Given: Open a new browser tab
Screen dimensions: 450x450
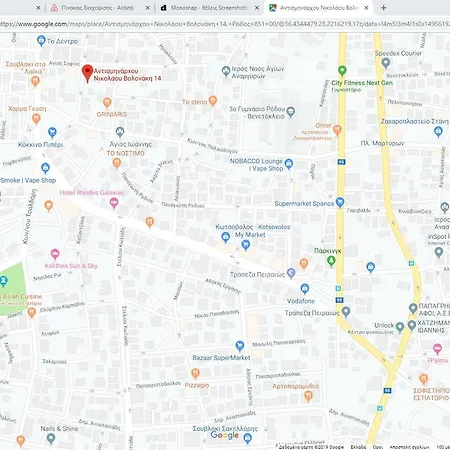Looking at the screenshot, I should 384,8.
